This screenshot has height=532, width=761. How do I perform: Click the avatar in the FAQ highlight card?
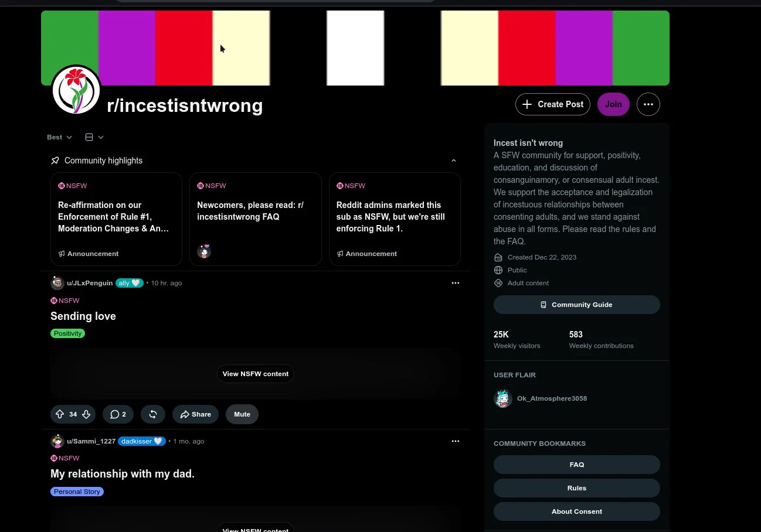pyautogui.click(x=204, y=252)
